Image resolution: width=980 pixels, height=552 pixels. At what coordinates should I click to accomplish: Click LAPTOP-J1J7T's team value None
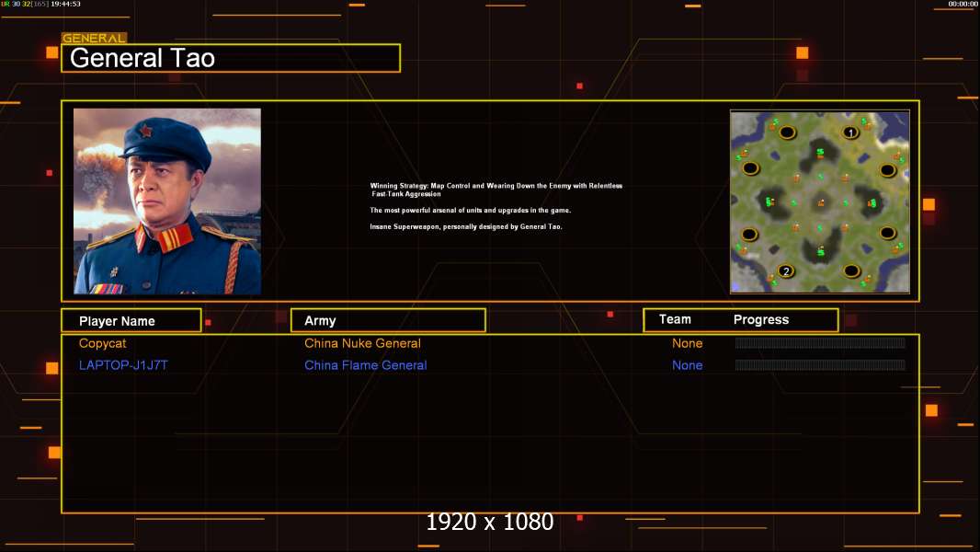(687, 365)
